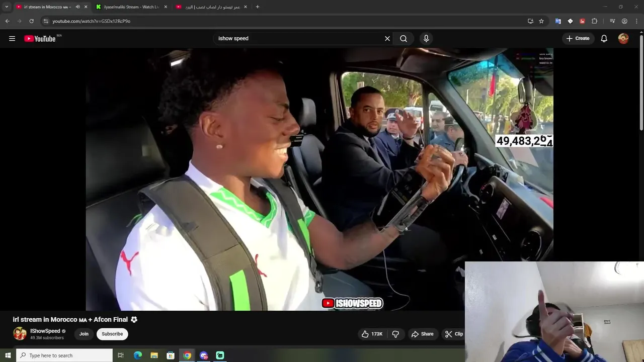Click the Create button
Viewport: 644px width, 362px height.
coord(578,38)
